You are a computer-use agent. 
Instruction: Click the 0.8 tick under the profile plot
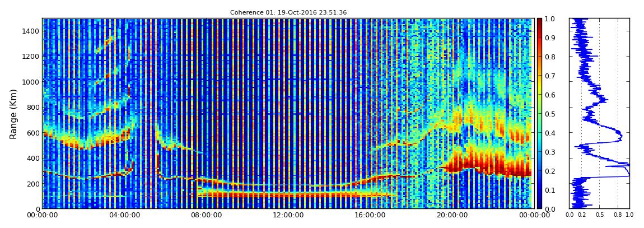tap(618, 215)
